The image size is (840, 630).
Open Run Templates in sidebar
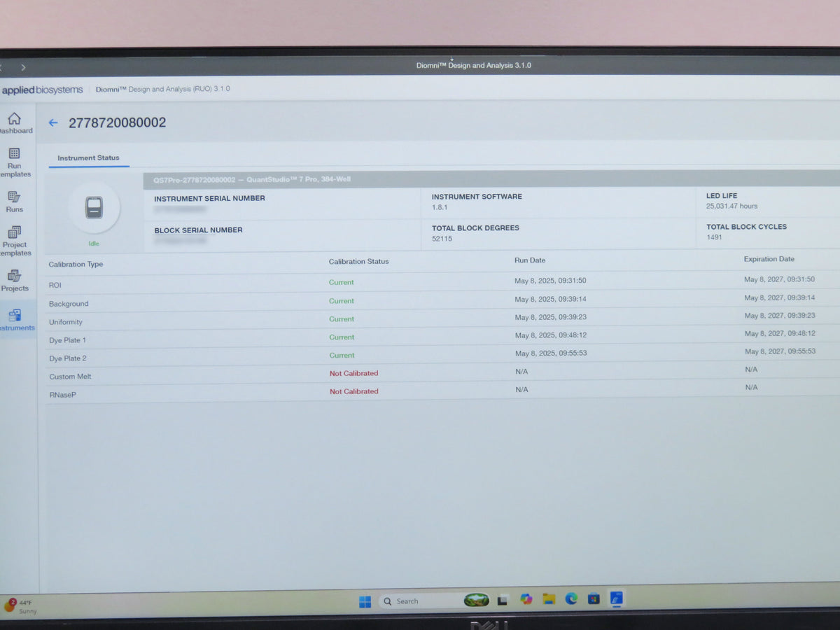(14, 162)
